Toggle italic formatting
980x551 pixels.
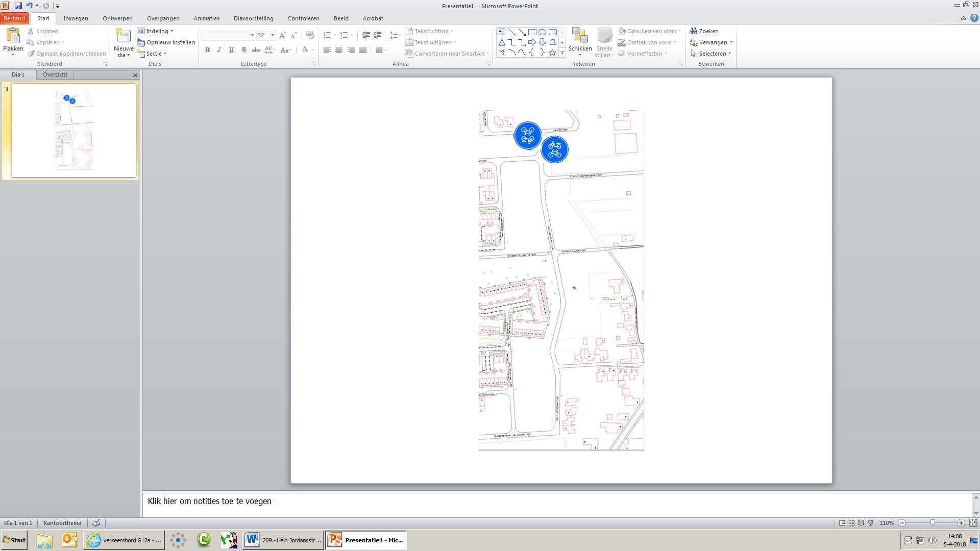click(x=219, y=50)
